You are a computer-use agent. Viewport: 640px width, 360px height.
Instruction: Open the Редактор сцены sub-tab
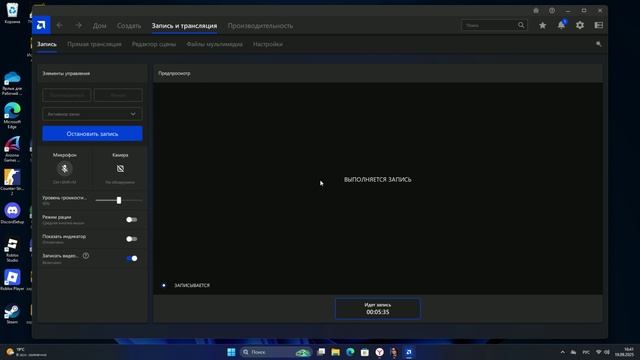pyautogui.click(x=154, y=44)
